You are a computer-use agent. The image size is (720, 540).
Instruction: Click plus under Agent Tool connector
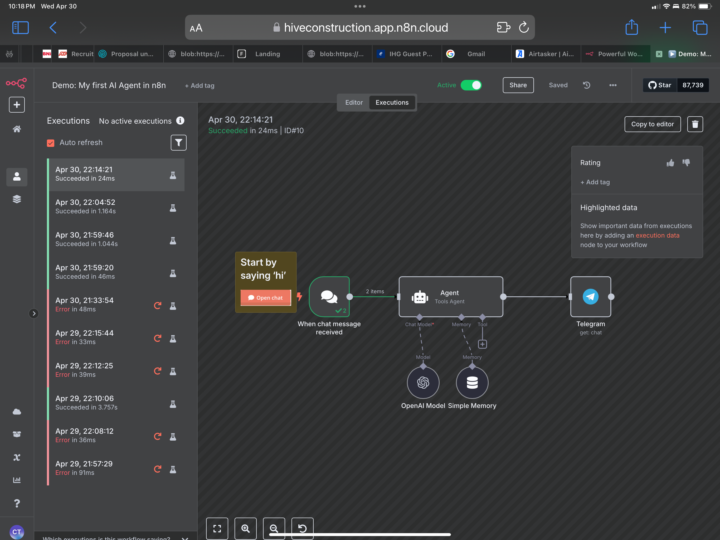(482, 344)
